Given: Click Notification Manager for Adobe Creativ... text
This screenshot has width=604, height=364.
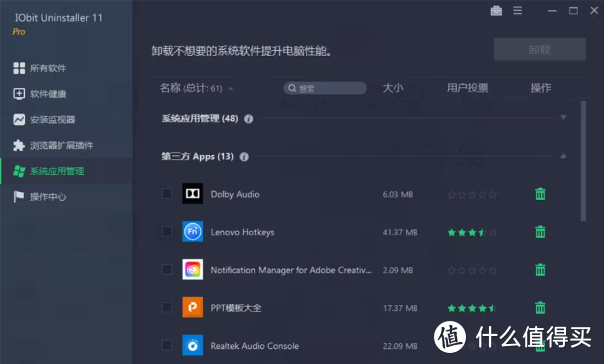Looking at the screenshot, I should click(291, 270).
